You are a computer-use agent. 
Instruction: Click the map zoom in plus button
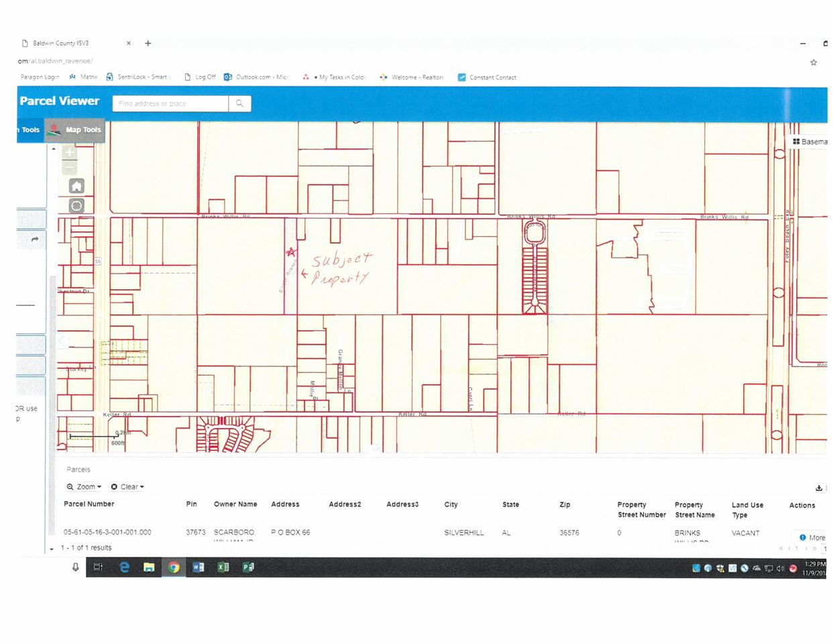pyautogui.click(x=70, y=152)
